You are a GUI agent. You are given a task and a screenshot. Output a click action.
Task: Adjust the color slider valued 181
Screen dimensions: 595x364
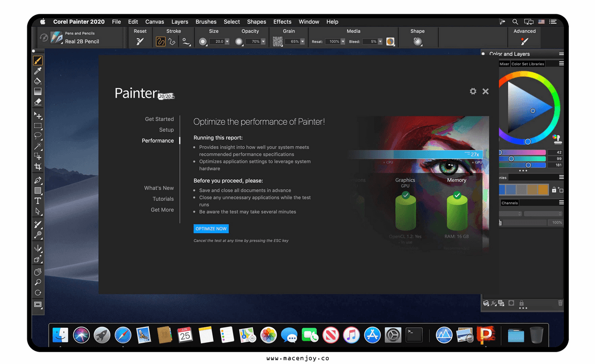[522, 165]
